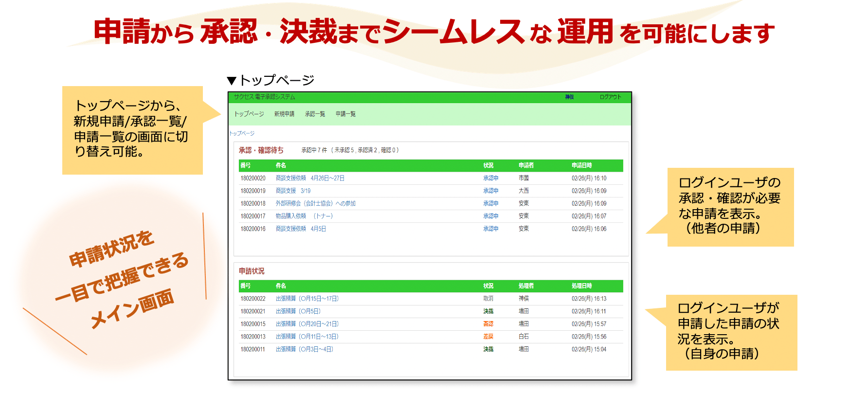Open the 物品購入依頼(トナー) request
Viewport: 868px width, 394px height.
point(304,216)
